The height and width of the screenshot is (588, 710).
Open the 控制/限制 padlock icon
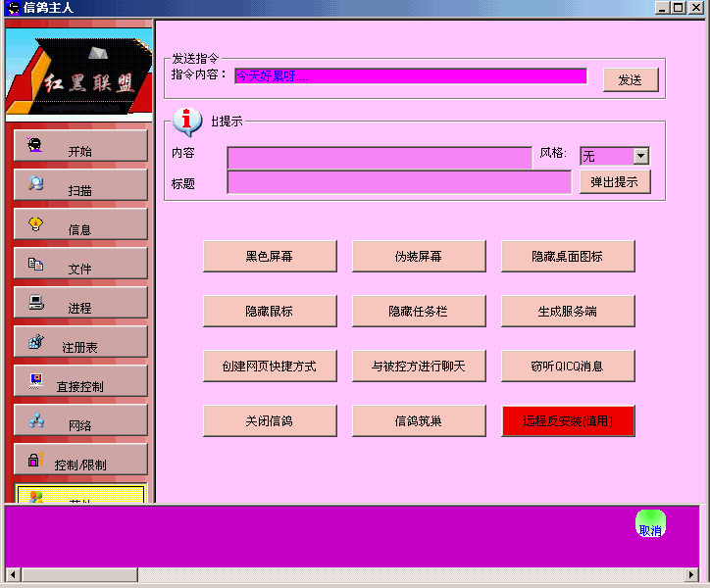[35, 459]
